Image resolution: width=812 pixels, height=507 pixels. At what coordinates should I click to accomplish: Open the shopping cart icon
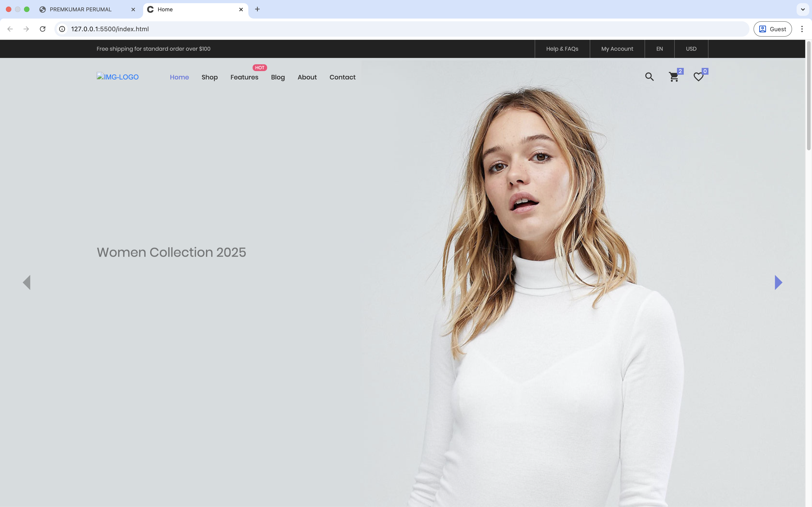click(x=673, y=77)
